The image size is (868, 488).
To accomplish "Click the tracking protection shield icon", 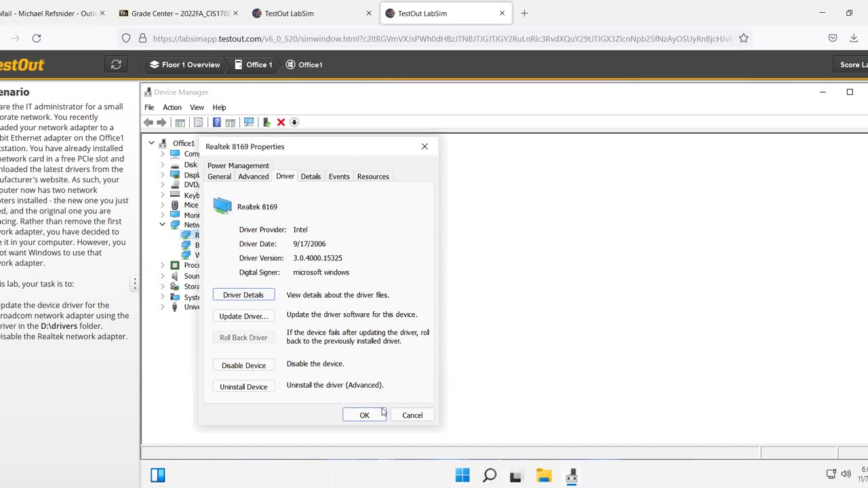I will coord(126,39).
